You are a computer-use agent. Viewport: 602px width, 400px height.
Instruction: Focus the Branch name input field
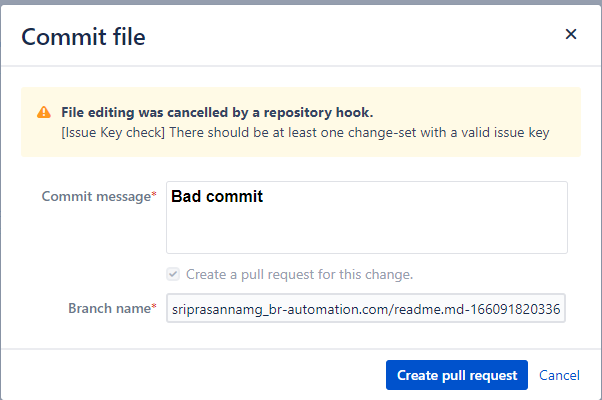(x=366, y=309)
